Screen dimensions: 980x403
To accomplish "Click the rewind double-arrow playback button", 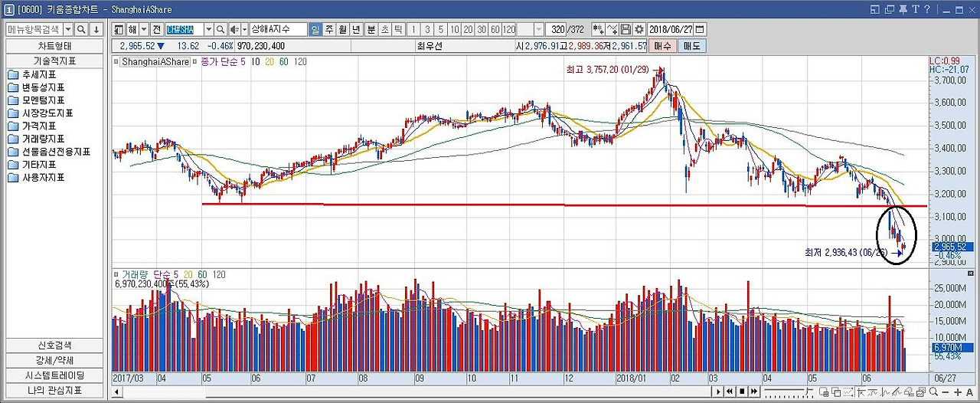I will 730,392.
